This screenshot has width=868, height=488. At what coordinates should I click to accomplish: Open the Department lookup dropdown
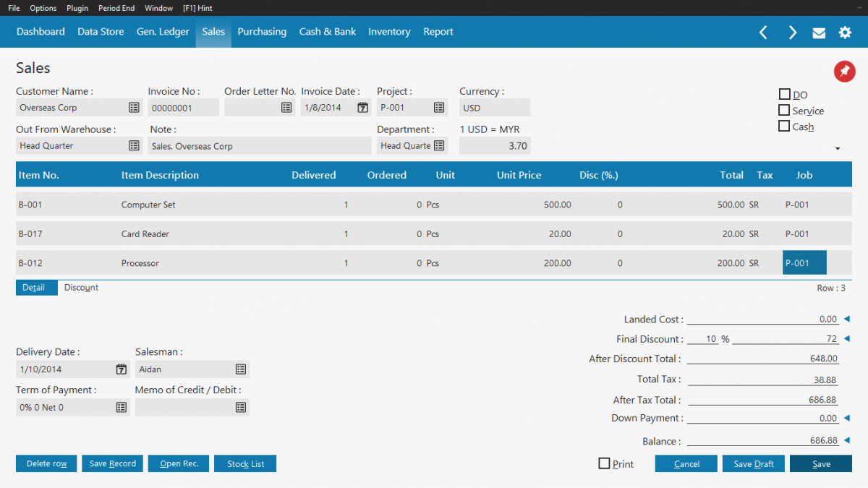click(438, 145)
